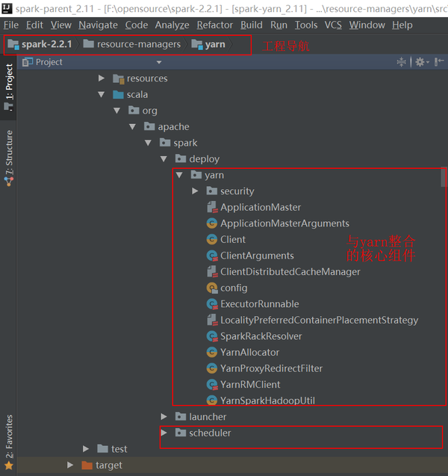The image size is (448, 476).
Task: Click the resources folder icon
Action: pos(118,78)
